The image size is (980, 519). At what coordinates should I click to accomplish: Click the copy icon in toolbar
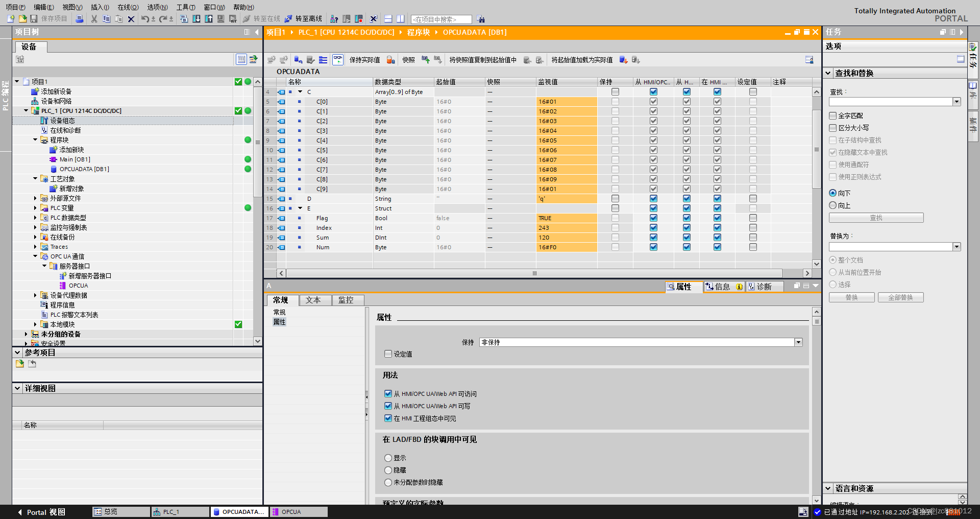[x=106, y=19]
